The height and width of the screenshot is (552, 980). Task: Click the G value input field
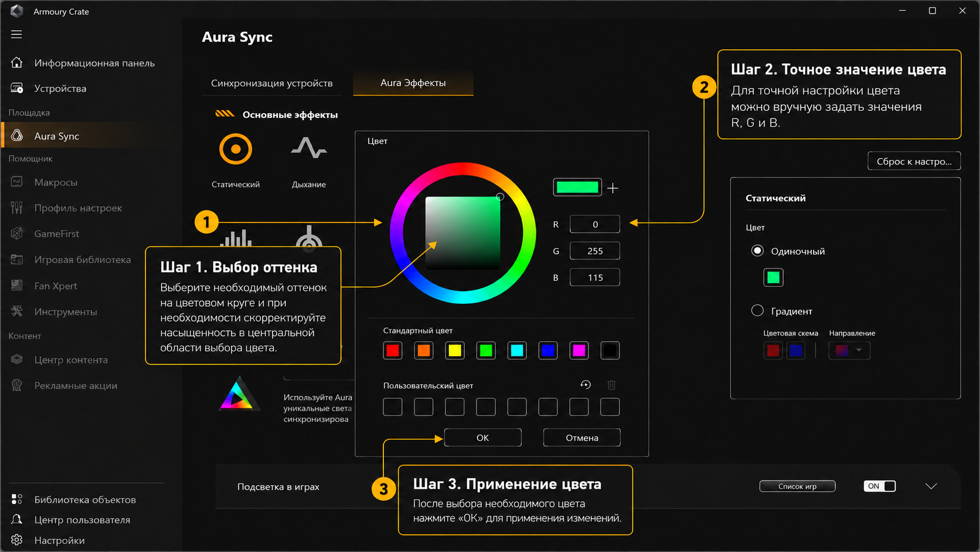(x=595, y=250)
